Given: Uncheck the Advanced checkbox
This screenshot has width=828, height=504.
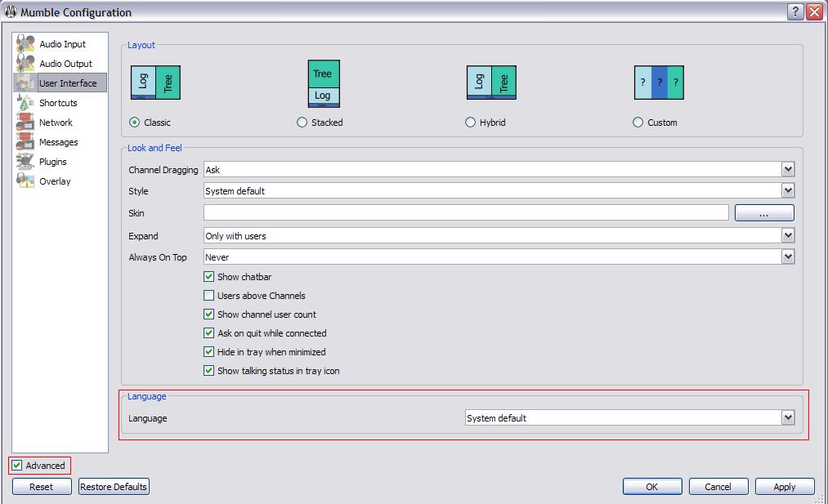Looking at the screenshot, I should tap(17, 466).
